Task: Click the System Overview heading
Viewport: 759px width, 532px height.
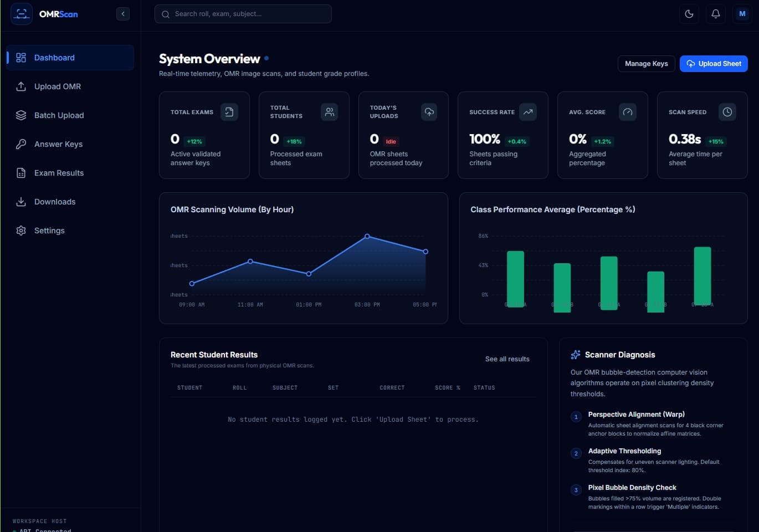Action: [209, 59]
